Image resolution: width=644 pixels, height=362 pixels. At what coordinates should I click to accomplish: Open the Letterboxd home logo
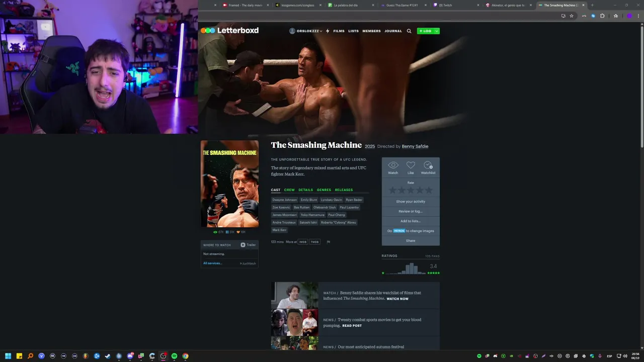[229, 31]
